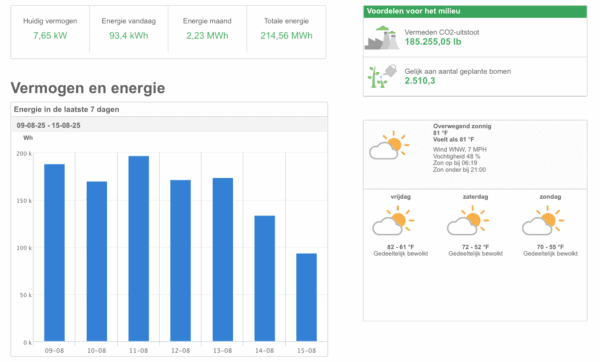The image size is (600, 362).
Task: Click the Zon op bij 06:19 line
Action: click(x=455, y=163)
